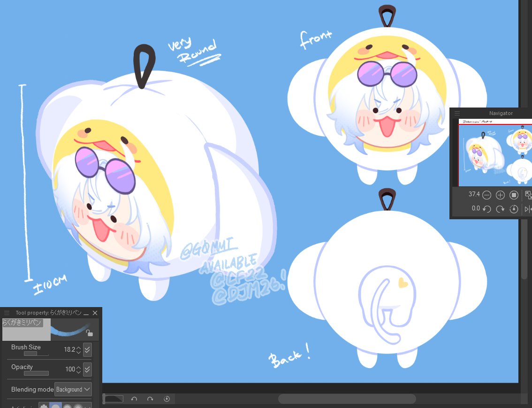Open the Blending mode dropdown set to Background
Screen dimensions: 532x408
[x=73, y=389]
